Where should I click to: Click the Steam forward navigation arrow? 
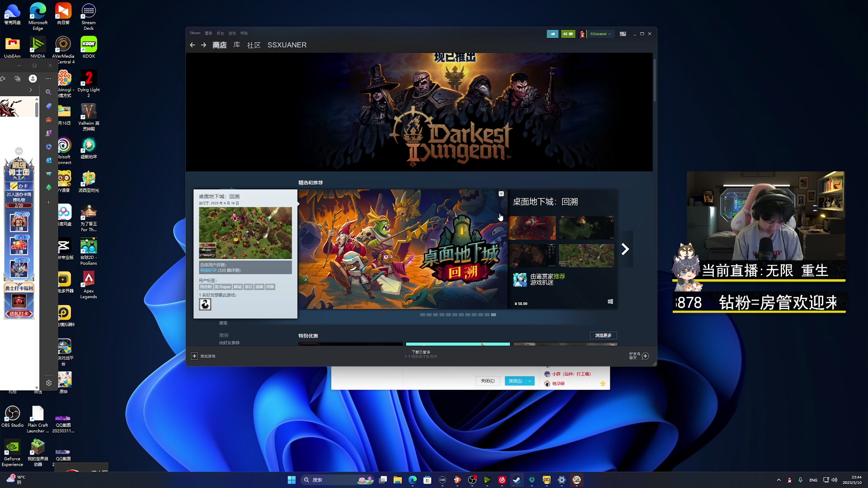203,45
